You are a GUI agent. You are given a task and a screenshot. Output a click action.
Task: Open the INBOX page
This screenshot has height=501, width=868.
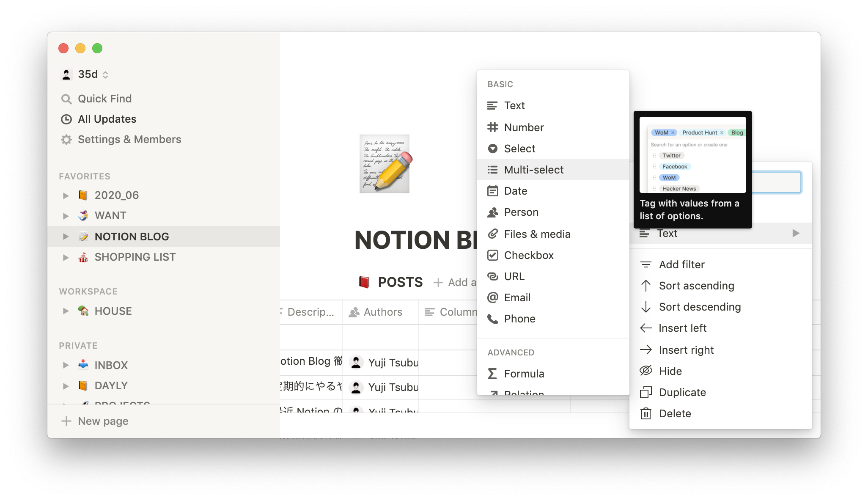(x=163, y=365)
